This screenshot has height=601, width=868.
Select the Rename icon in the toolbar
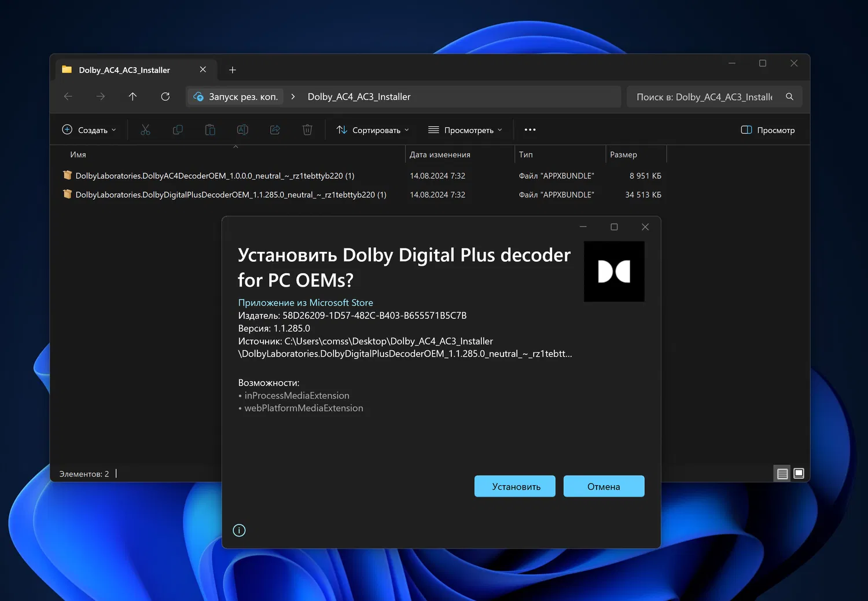[242, 130]
